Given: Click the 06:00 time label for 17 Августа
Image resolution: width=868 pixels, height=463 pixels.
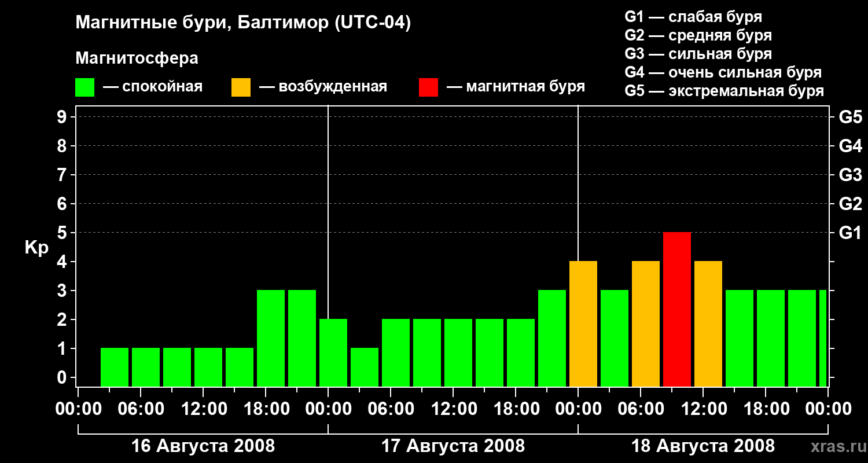Looking at the screenshot, I should [x=391, y=409].
